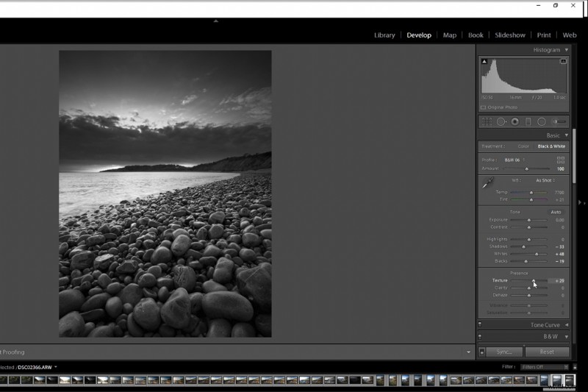Toggle the Tone Curve panel on/off switch

coord(480,324)
